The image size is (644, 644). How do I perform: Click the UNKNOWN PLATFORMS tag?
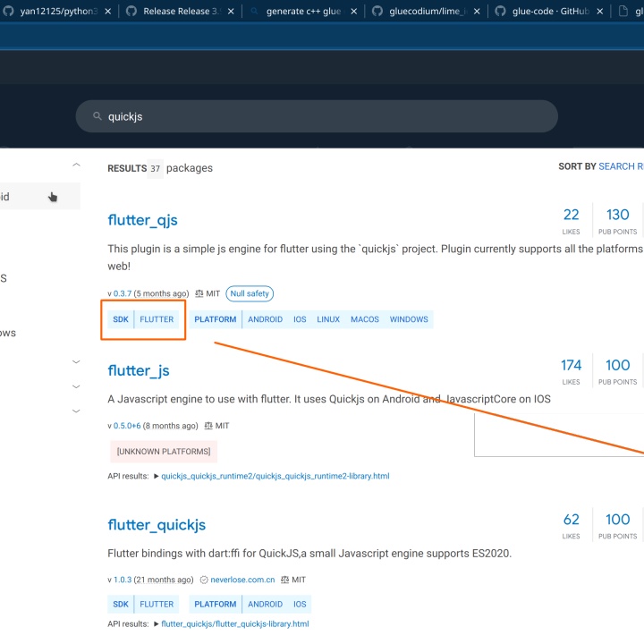coord(164,452)
